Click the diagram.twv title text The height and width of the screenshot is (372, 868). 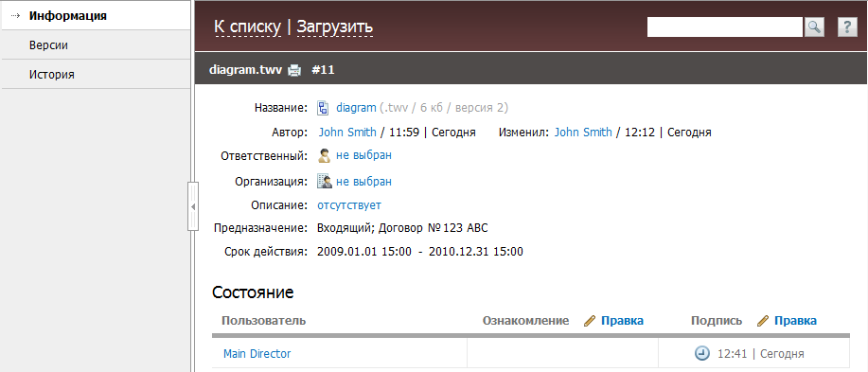246,70
